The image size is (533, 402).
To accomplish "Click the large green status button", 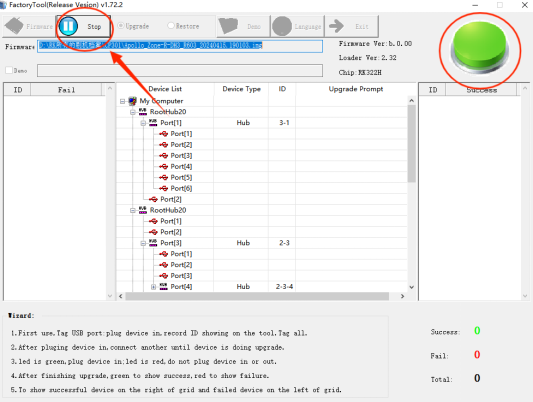I will tap(480, 46).
